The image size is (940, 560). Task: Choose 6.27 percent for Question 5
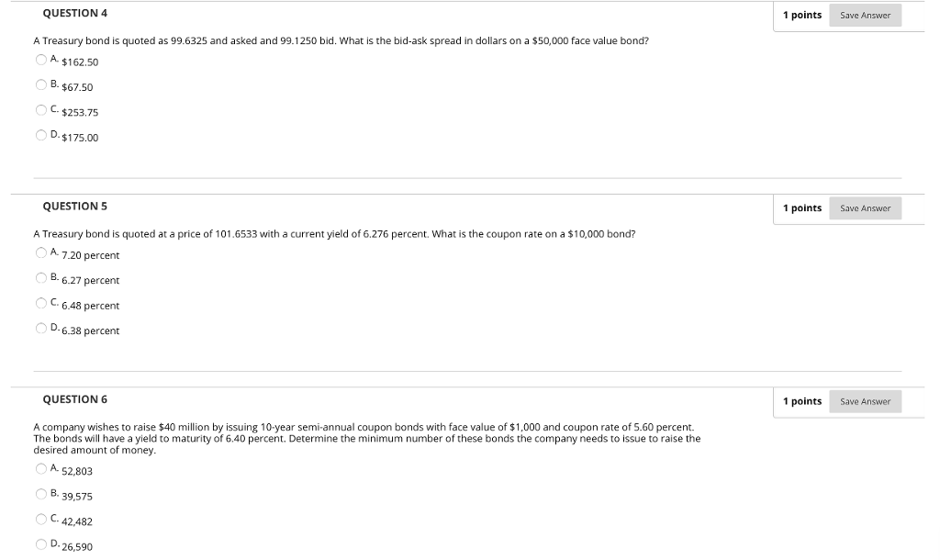pyautogui.click(x=40, y=277)
